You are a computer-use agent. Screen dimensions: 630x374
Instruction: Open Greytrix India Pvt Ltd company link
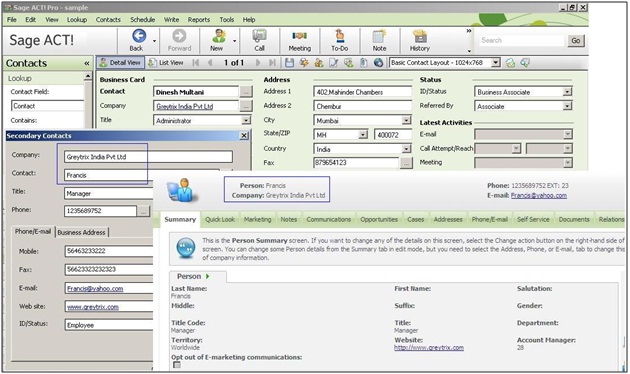pyautogui.click(x=185, y=106)
